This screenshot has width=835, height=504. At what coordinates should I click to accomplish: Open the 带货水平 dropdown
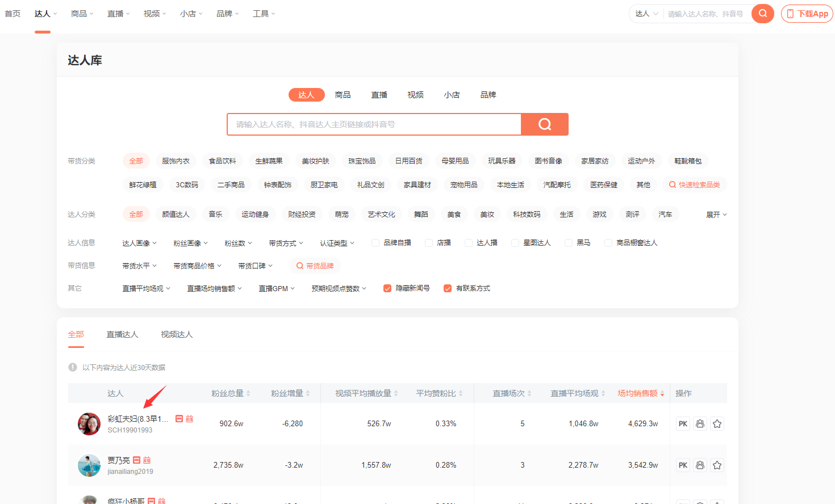point(139,266)
